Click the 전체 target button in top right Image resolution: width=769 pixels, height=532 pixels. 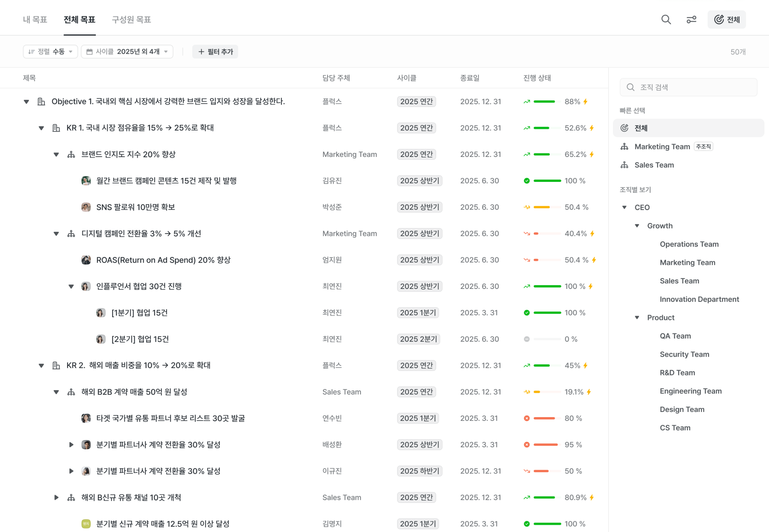coord(727,19)
